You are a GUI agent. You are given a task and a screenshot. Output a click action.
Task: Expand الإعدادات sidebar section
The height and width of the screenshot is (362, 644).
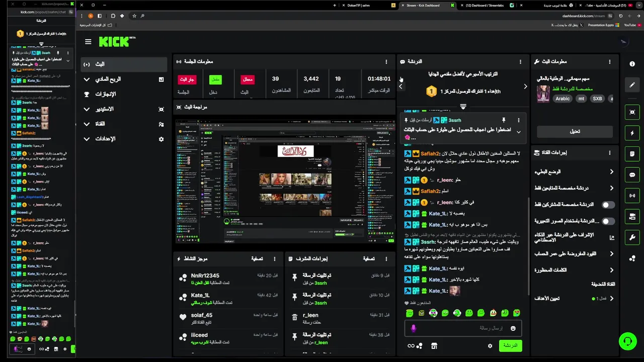(x=123, y=139)
